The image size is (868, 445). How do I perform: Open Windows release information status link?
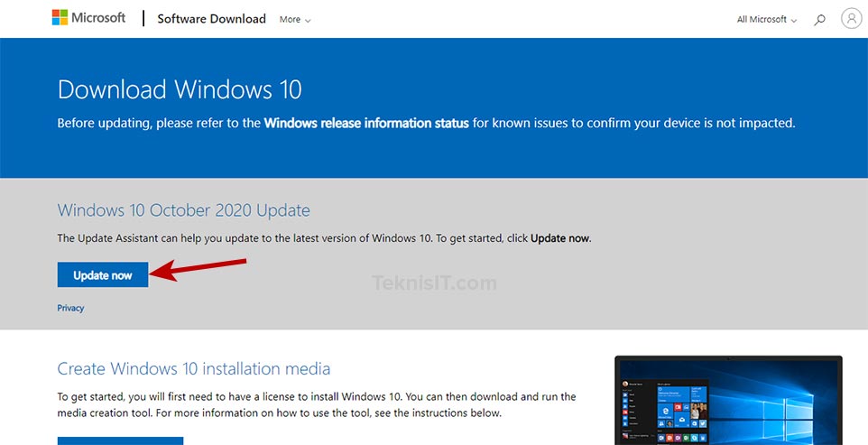coord(366,123)
